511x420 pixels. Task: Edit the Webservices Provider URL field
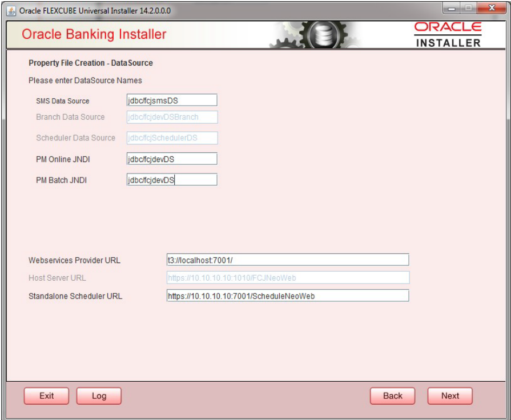click(x=288, y=260)
